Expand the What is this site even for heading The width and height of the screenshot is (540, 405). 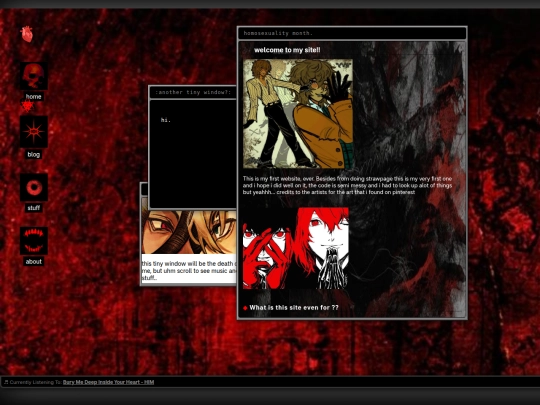coord(294,308)
